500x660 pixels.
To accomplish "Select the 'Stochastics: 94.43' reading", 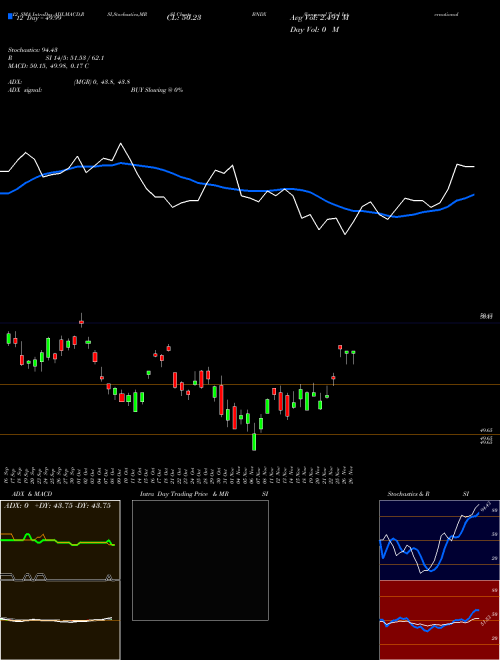I will [32, 50].
